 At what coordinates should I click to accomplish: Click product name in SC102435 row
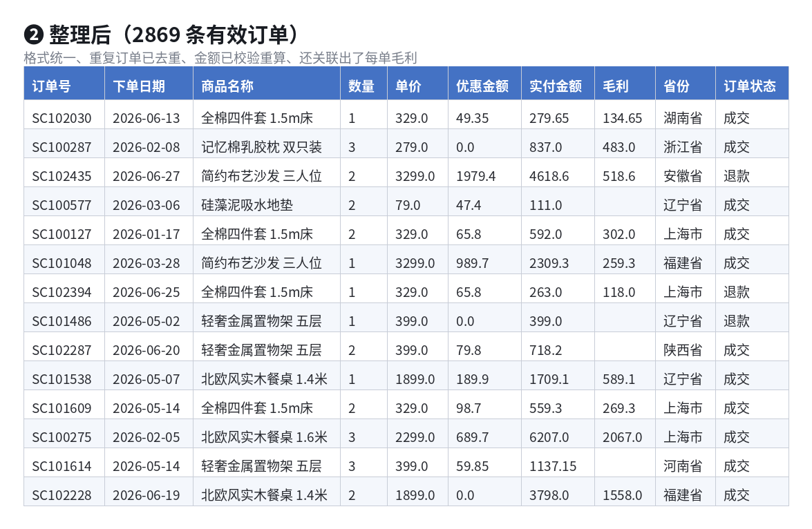(x=261, y=177)
